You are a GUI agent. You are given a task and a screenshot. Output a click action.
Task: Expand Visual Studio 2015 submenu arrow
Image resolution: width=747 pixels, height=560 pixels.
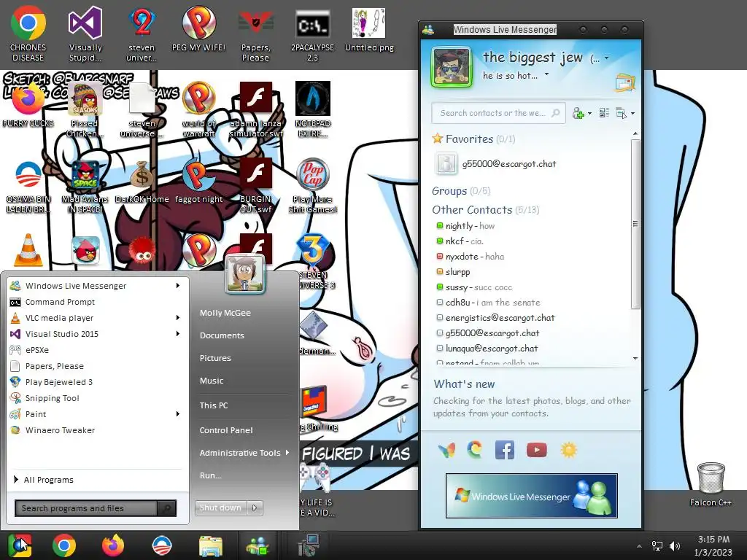coord(178,334)
